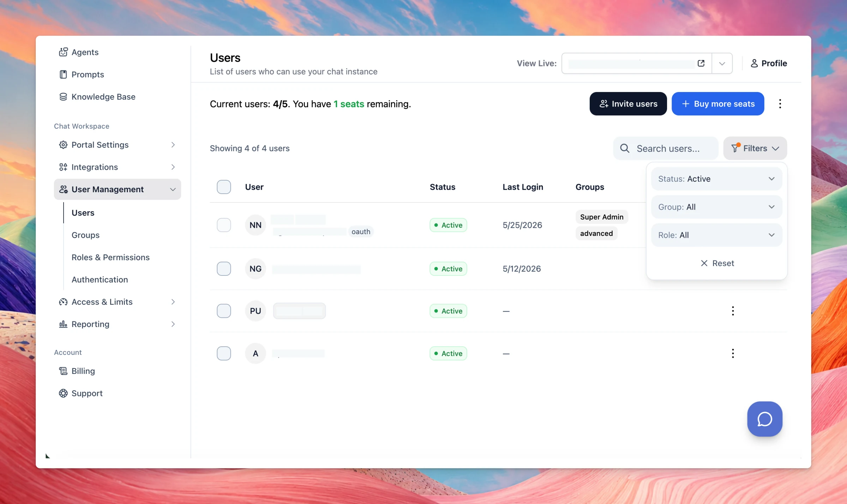Select the NN user row checkbox

[x=224, y=225]
